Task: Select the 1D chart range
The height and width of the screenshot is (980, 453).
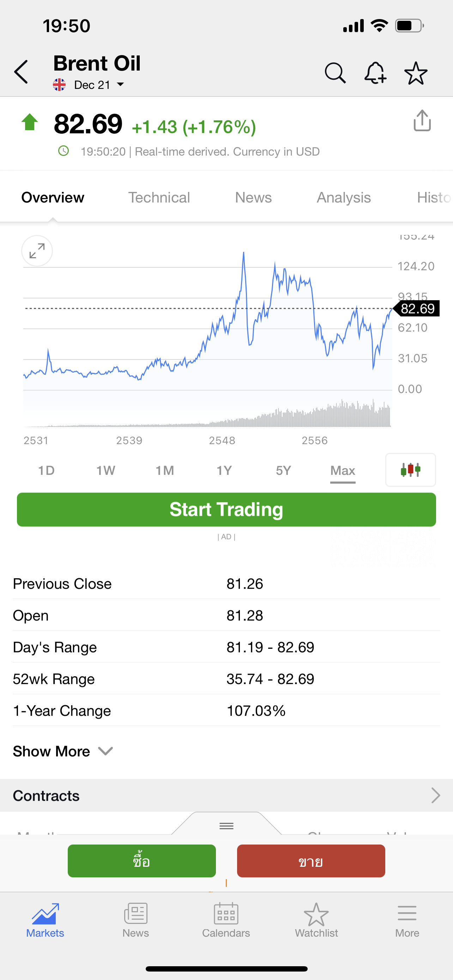Action: point(47,471)
